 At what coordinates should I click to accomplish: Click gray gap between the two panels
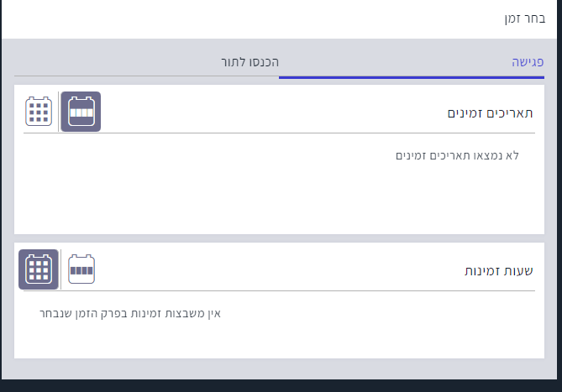point(281,238)
